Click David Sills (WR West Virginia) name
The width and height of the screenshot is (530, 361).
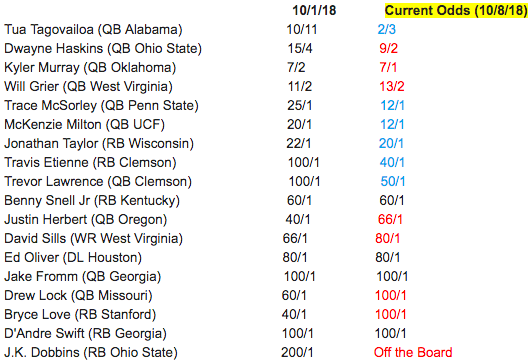[x=93, y=238]
